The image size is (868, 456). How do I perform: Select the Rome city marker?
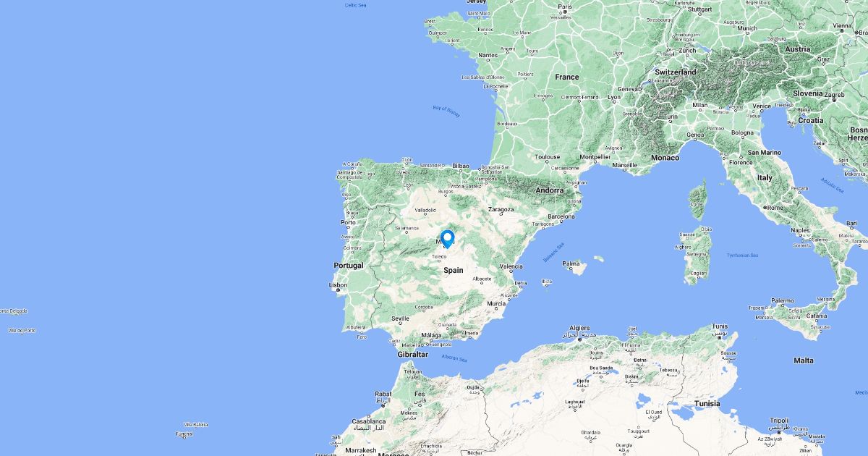coord(764,208)
